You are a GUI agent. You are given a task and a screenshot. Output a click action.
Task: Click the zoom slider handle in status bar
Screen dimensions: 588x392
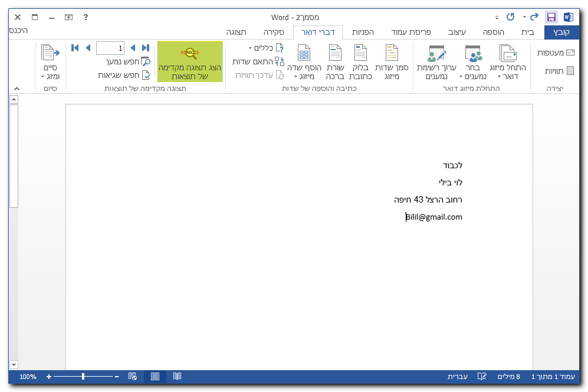83,376
